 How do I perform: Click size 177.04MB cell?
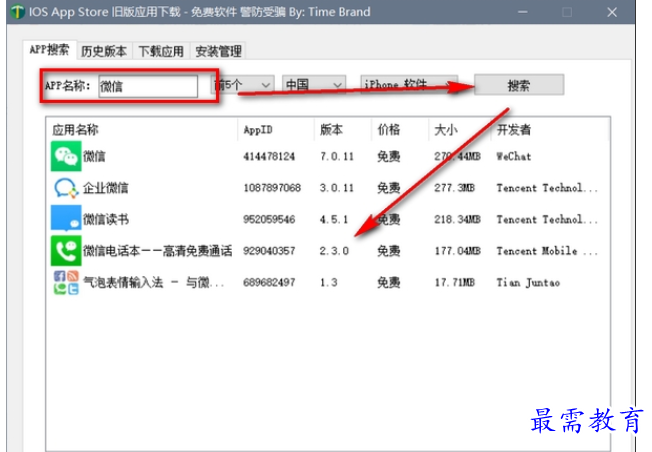457,251
